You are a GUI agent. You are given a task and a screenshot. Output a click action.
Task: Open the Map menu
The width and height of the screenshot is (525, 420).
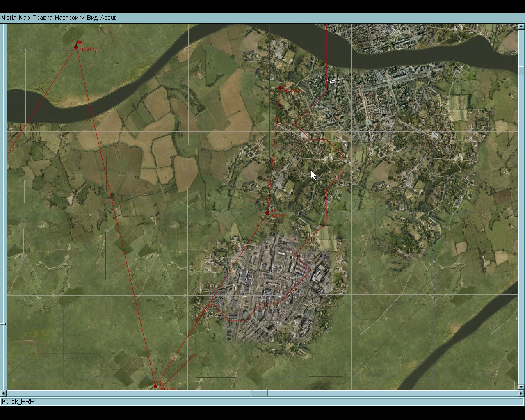point(24,18)
